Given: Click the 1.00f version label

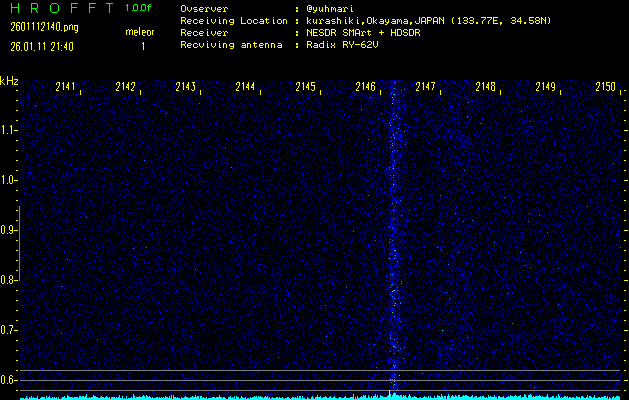Looking at the screenshot, I should [140, 8].
